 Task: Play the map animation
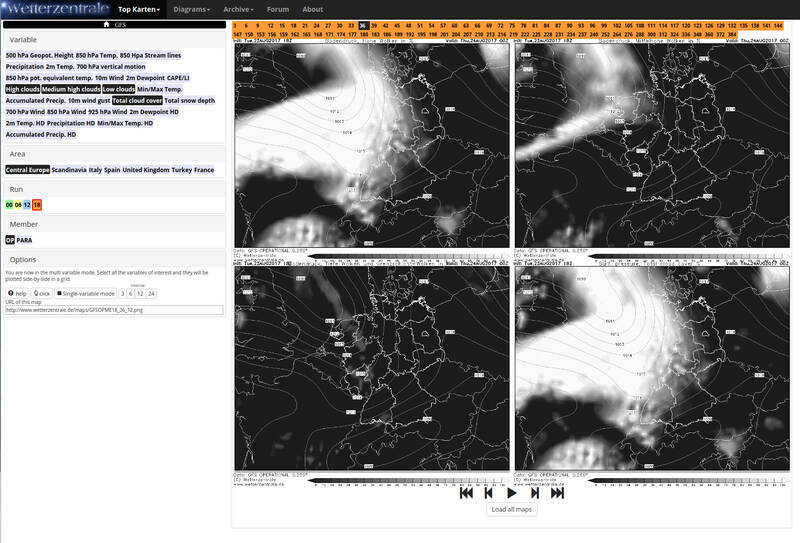click(512, 492)
